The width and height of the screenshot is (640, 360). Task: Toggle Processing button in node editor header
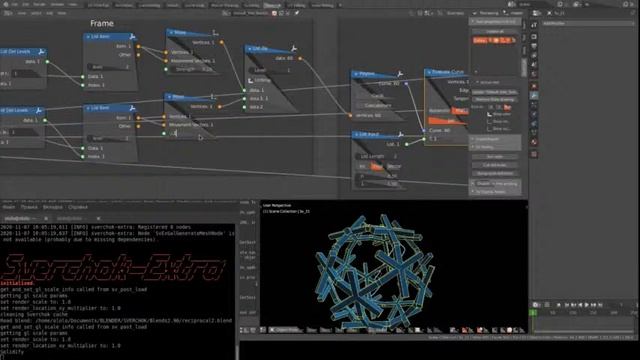(x=486, y=13)
